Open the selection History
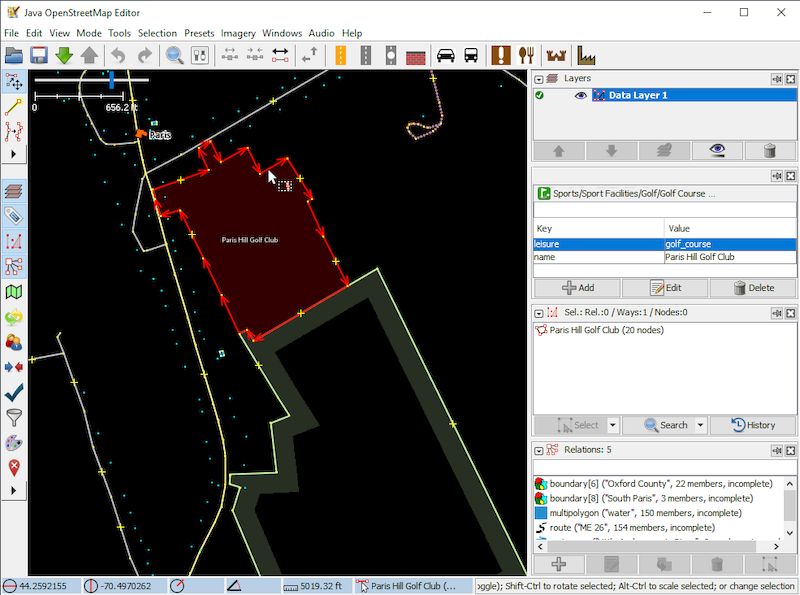Viewport: 800px width, 595px height. coord(752,424)
